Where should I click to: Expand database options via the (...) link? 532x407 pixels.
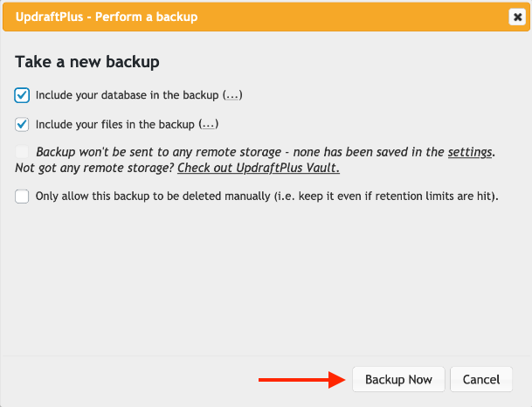coord(232,95)
